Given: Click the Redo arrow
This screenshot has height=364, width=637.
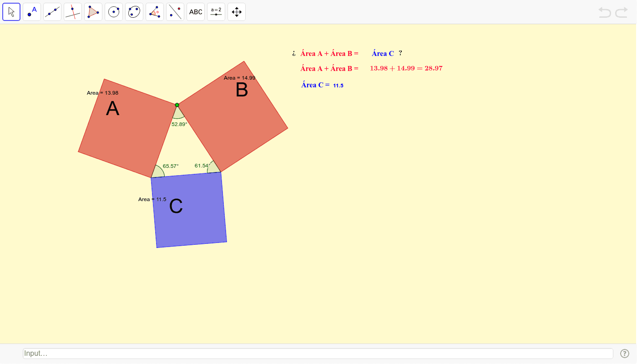Looking at the screenshot, I should 622,12.
